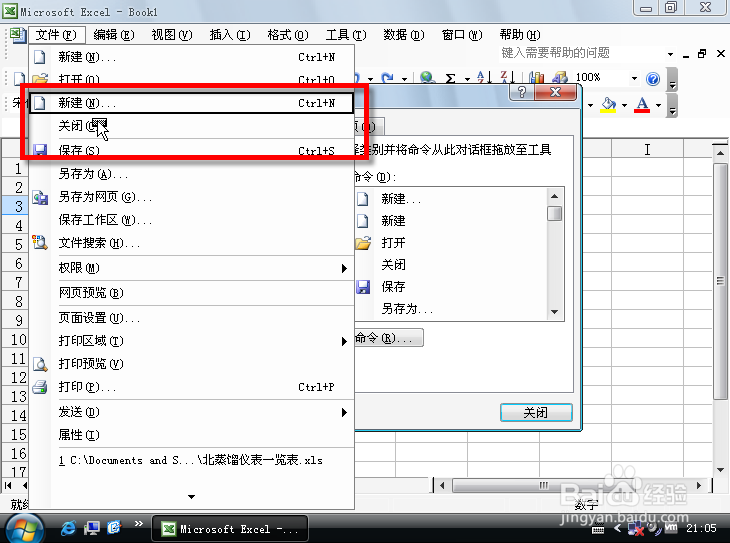Choose 保存工作区(W)... menu item
The width and height of the screenshot is (730, 543).
[191, 220]
